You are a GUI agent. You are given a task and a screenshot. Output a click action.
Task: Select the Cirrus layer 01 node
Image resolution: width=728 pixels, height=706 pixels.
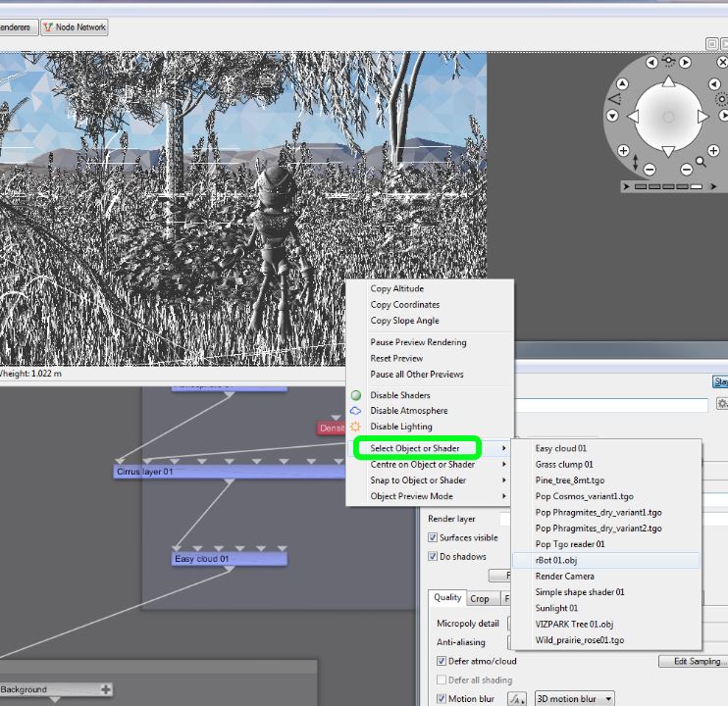click(x=230, y=472)
